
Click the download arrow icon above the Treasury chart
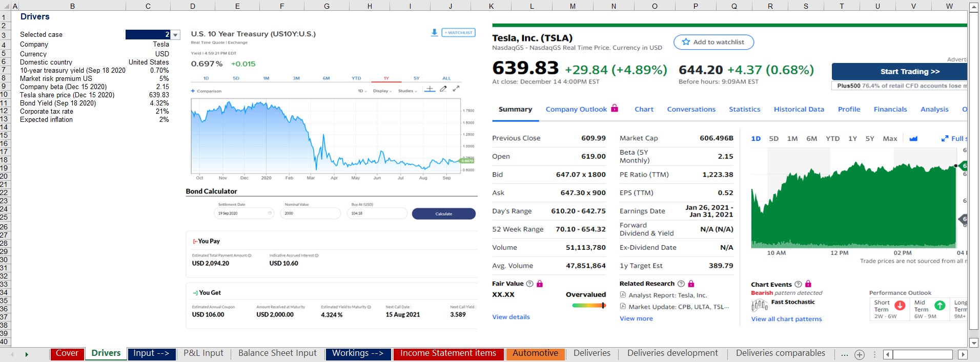434,32
